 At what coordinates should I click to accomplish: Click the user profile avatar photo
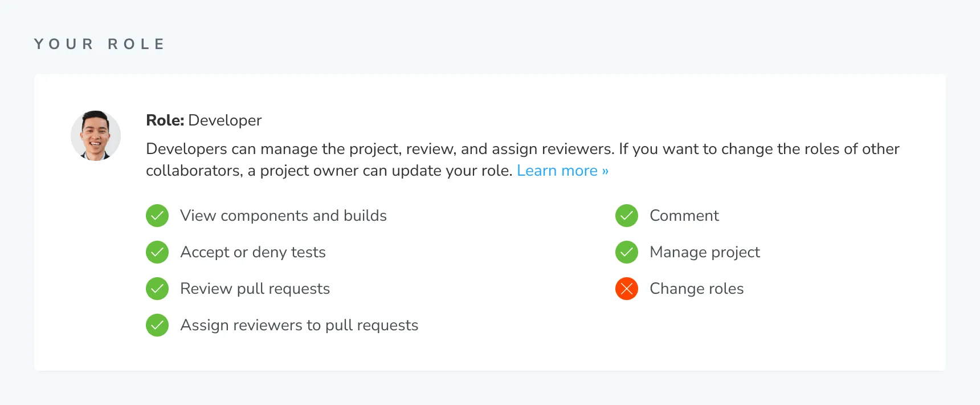[x=96, y=136]
